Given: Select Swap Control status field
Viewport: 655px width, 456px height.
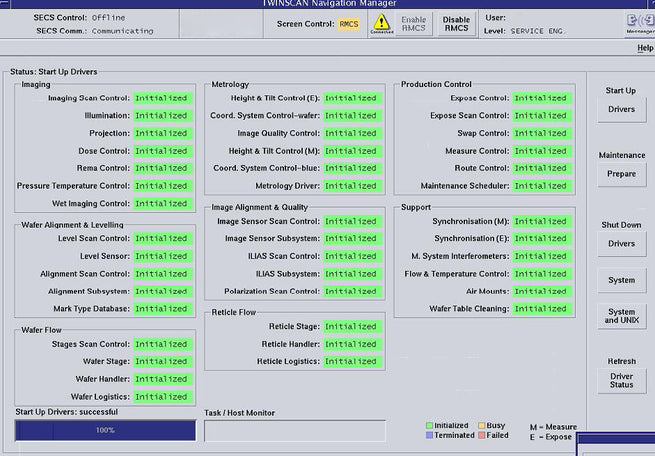Looking at the screenshot, I should click(542, 133).
